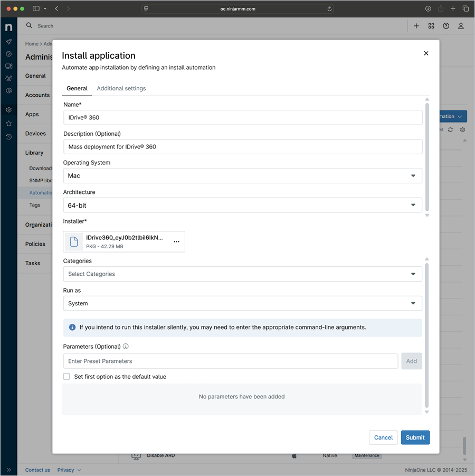475x476 pixels.
Task: Click the Safari page reload icon
Action: (x=330, y=8)
